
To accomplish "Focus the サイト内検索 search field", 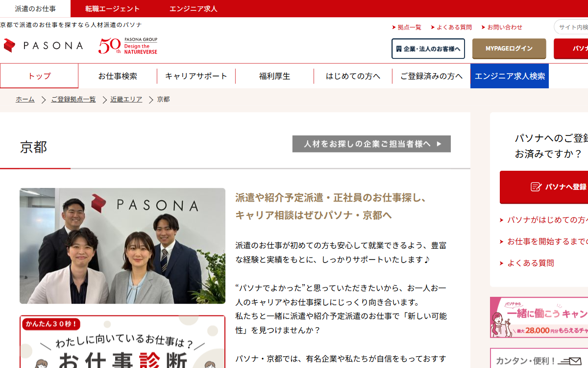I will (571, 27).
